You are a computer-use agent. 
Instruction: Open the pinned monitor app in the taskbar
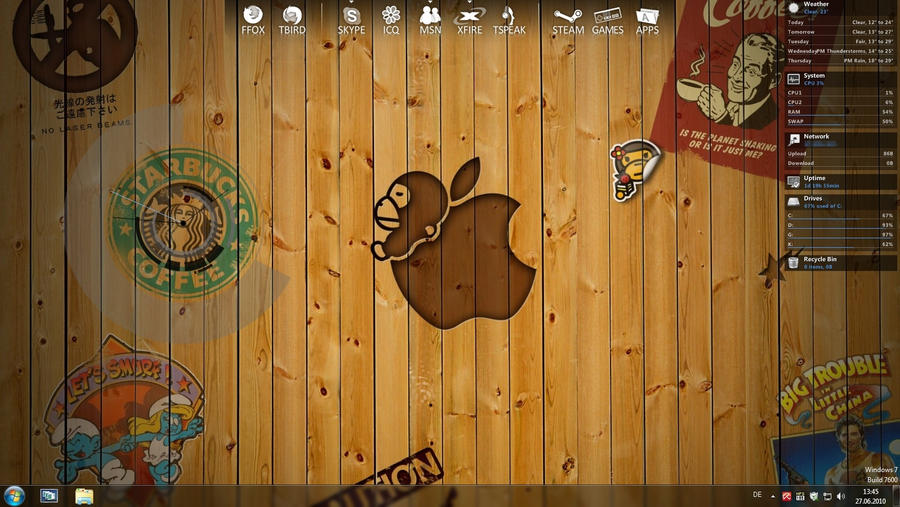coord(49,496)
